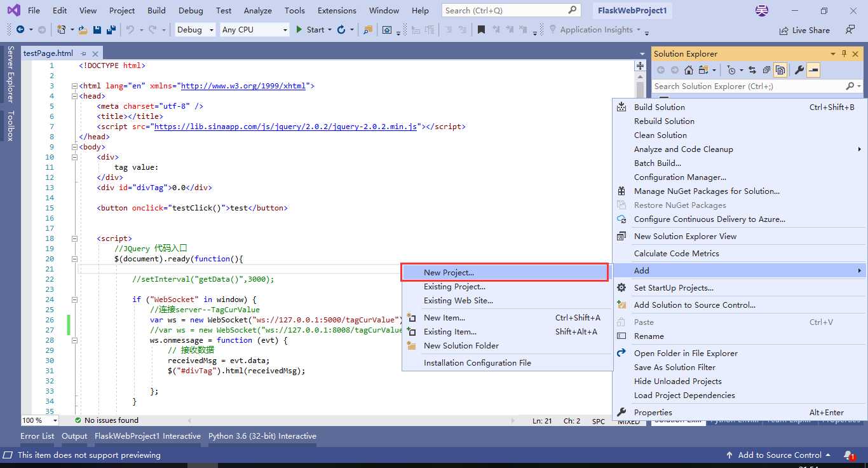Click the w3.org xhtml namespace link
Viewport: 868px width, 468px height.
(x=244, y=86)
